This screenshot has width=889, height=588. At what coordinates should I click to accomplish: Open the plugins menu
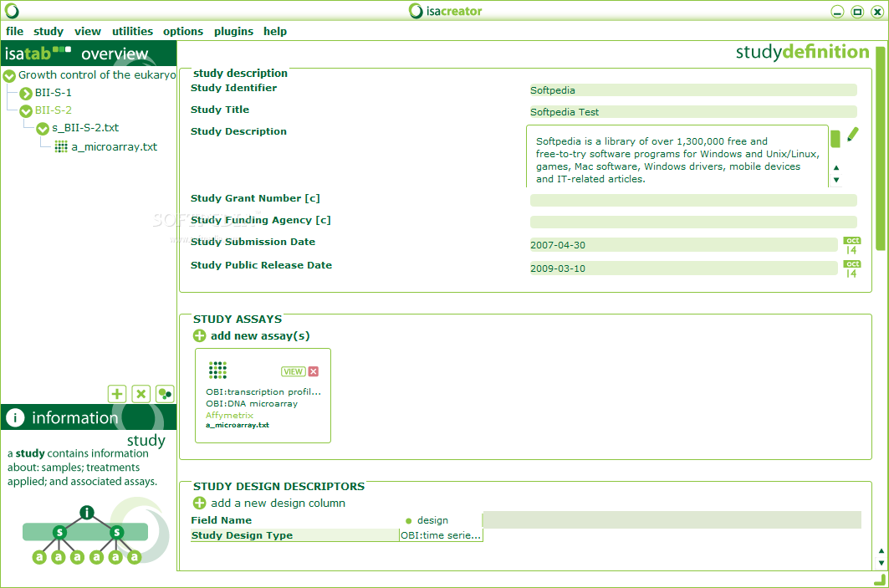pyautogui.click(x=233, y=31)
